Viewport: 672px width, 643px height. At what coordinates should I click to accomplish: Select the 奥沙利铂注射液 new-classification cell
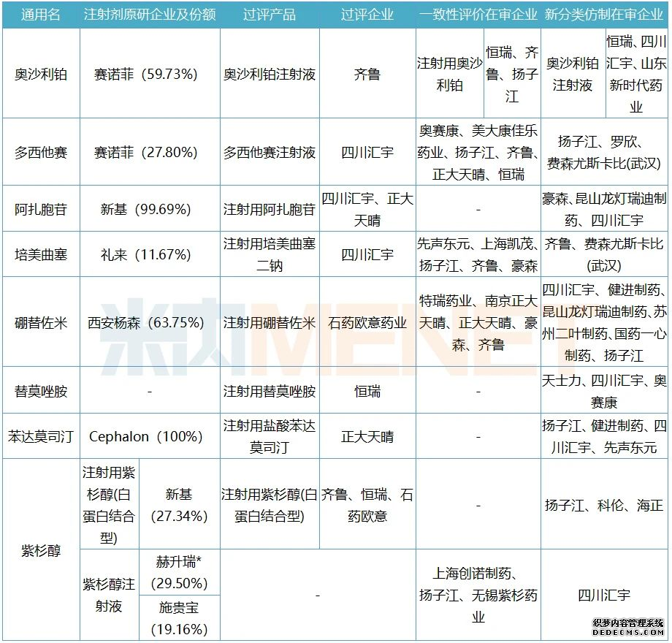coord(573,74)
